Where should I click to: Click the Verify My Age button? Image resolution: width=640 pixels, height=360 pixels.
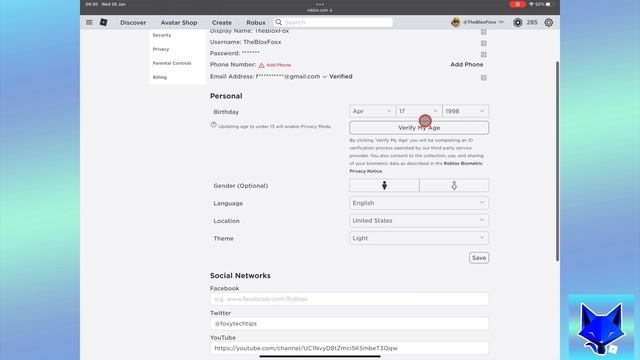(x=419, y=128)
